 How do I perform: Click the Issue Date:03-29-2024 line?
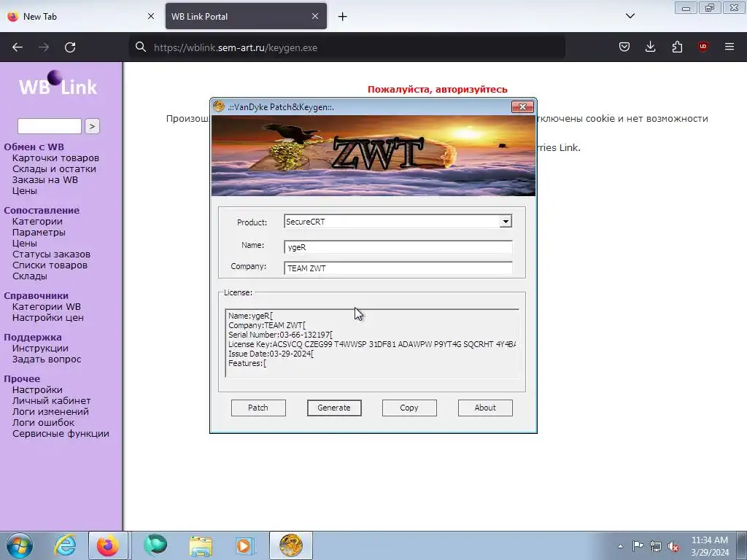coord(271,354)
